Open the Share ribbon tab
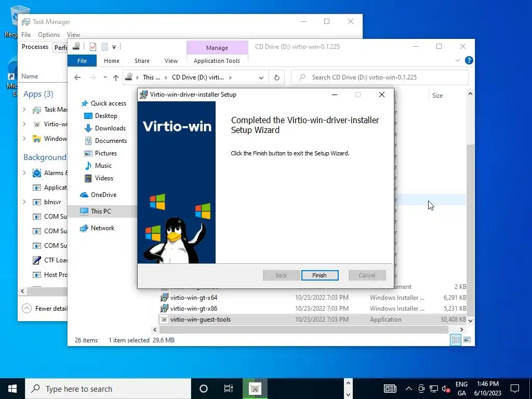This screenshot has width=532, height=399. [142, 61]
